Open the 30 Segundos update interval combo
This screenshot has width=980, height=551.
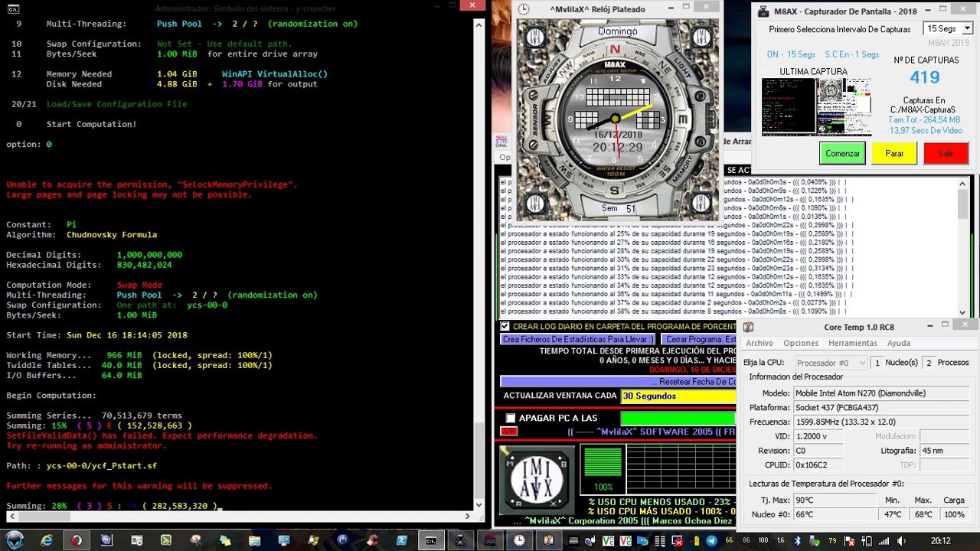678,396
